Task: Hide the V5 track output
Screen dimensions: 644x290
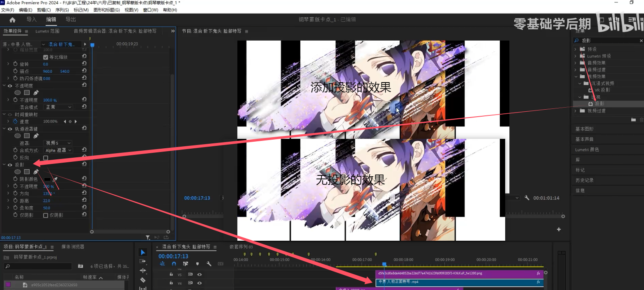Action: click(x=200, y=274)
